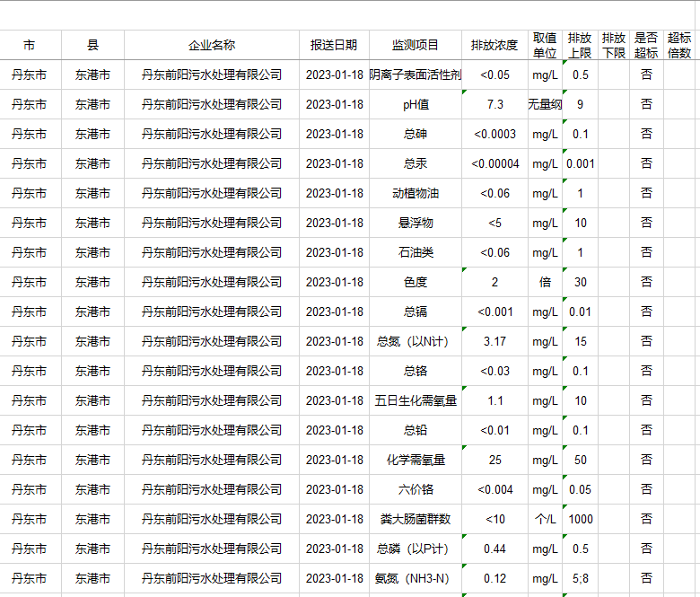Image resolution: width=700 pixels, height=597 pixels.
Task: Click the concentration value <0.004
Action: coord(494,489)
